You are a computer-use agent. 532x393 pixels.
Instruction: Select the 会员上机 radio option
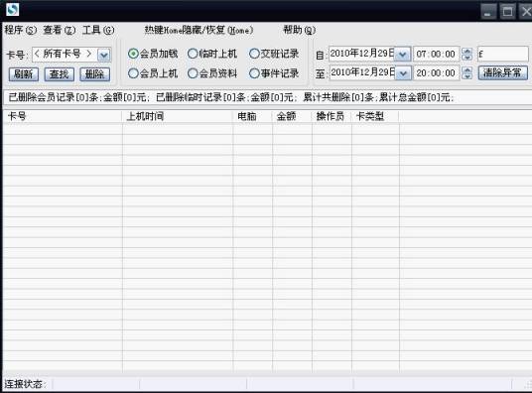(153, 73)
